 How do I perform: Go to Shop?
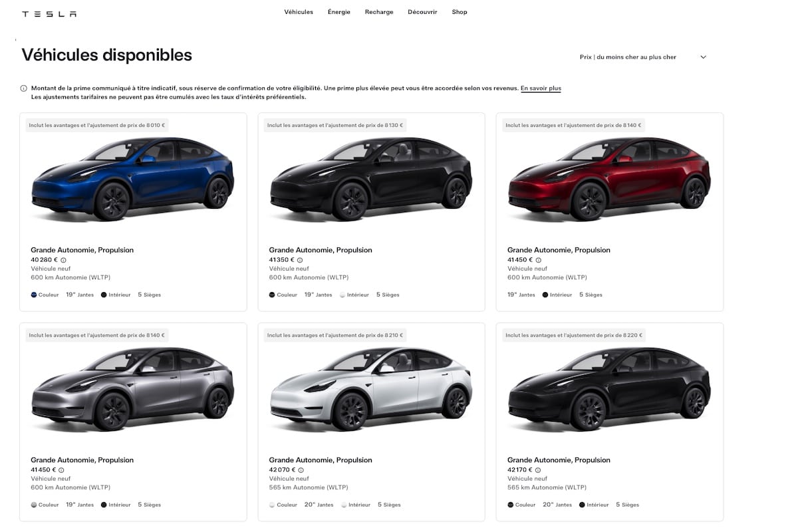pyautogui.click(x=460, y=12)
